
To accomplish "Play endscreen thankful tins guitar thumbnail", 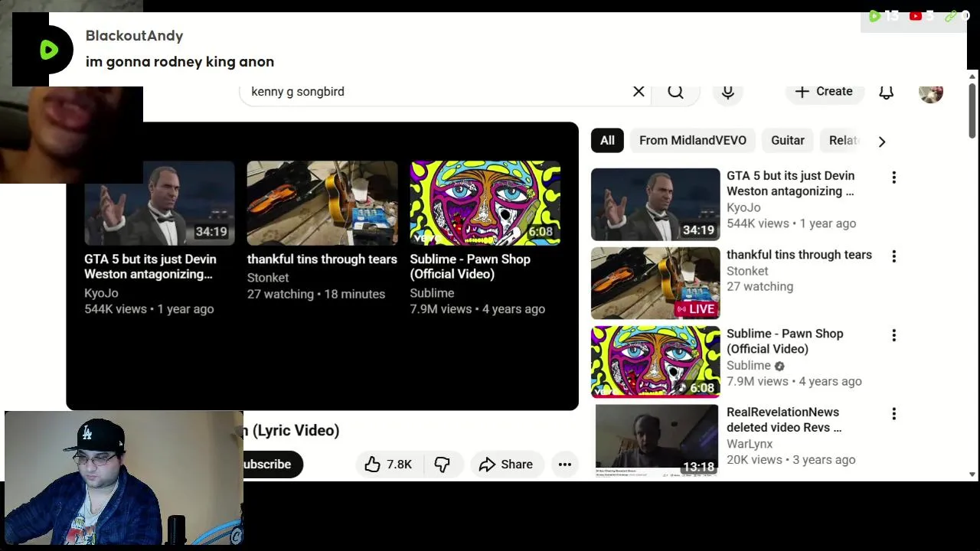I will (322, 203).
